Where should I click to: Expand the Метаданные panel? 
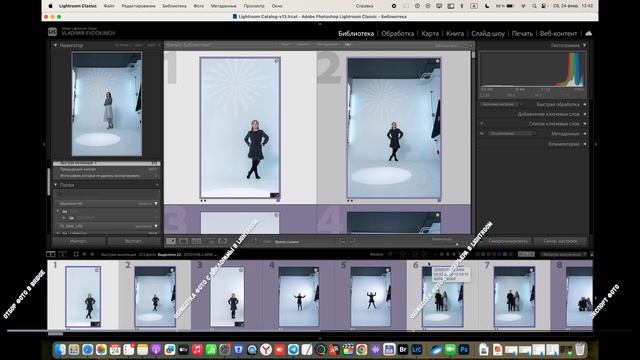click(x=584, y=134)
